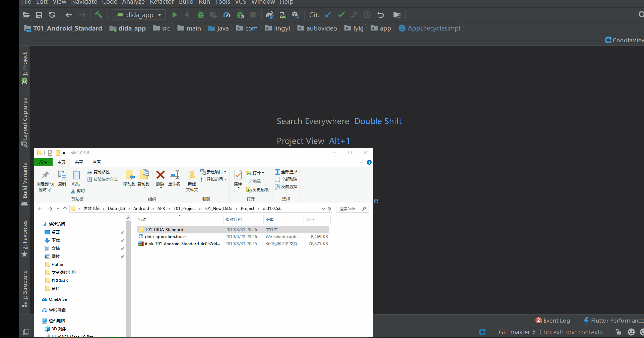The width and height of the screenshot is (644, 338).
Task: Click the Sync Project with Gradle icon
Action: pos(269,15)
